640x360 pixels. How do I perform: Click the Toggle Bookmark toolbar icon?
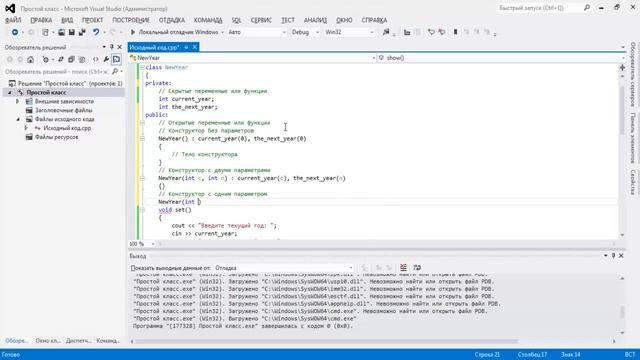click(x=456, y=32)
